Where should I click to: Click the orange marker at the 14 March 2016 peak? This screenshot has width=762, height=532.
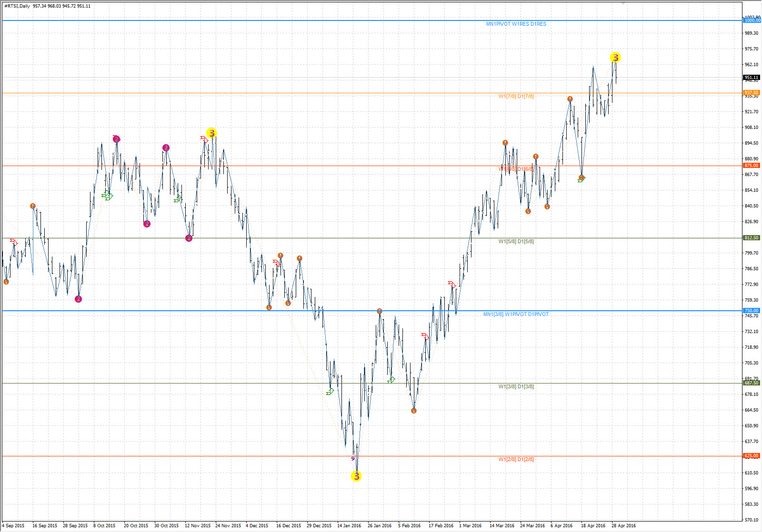[505, 143]
